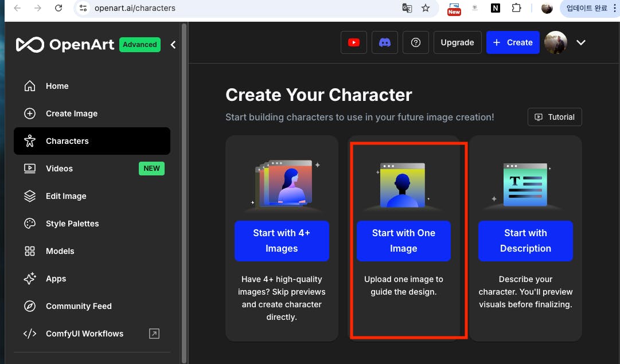Open Edit Image in sidebar

(x=92, y=196)
